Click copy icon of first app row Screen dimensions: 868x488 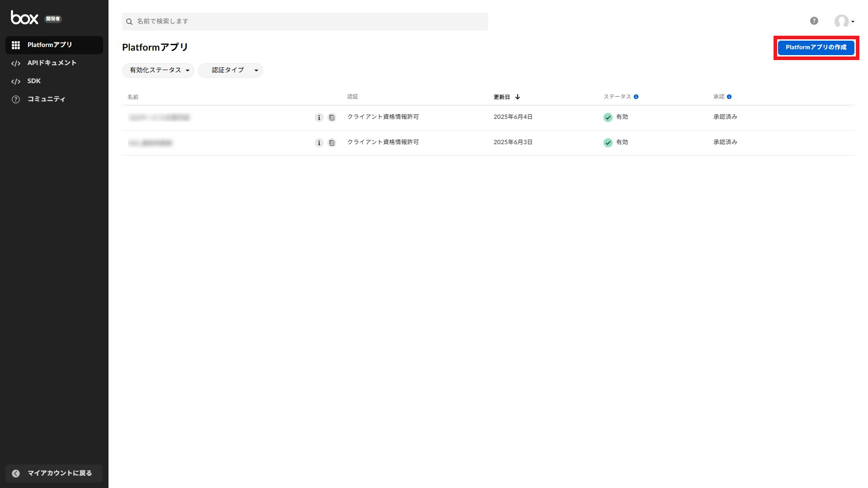(332, 117)
